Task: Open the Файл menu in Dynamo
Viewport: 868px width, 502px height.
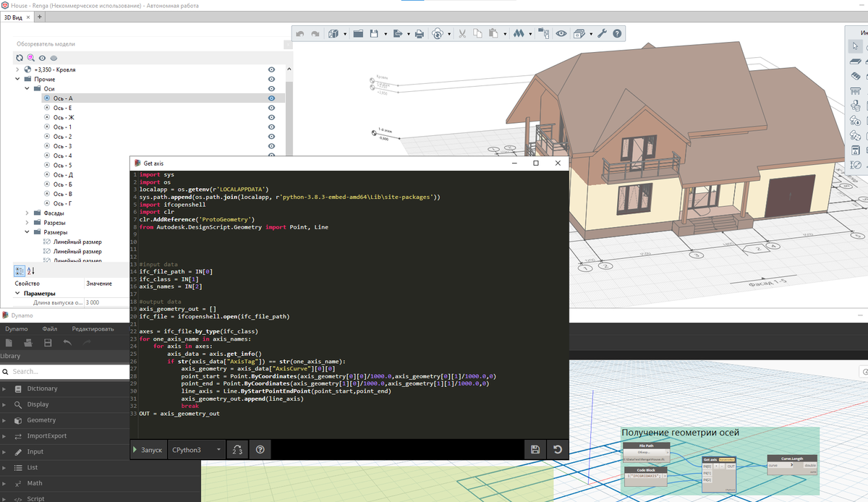Action: pyautogui.click(x=49, y=328)
